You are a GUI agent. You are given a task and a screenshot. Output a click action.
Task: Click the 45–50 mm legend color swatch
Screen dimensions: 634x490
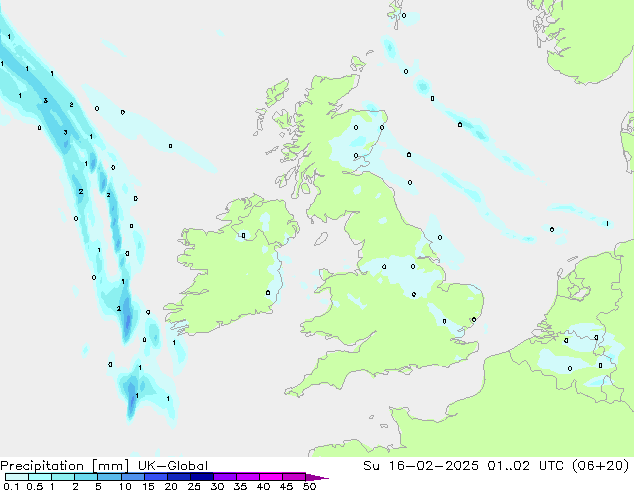pos(294,477)
